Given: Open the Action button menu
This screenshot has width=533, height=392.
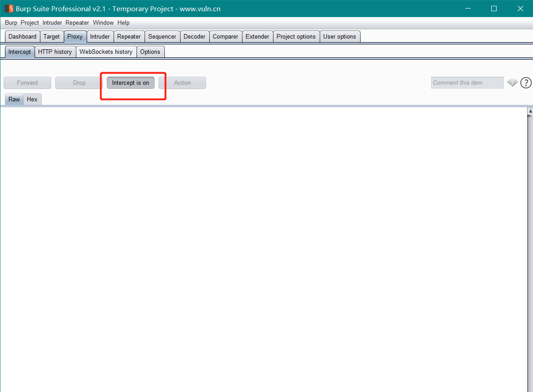Looking at the screenshot, I should pyautogui.click(x=182, y=83).
